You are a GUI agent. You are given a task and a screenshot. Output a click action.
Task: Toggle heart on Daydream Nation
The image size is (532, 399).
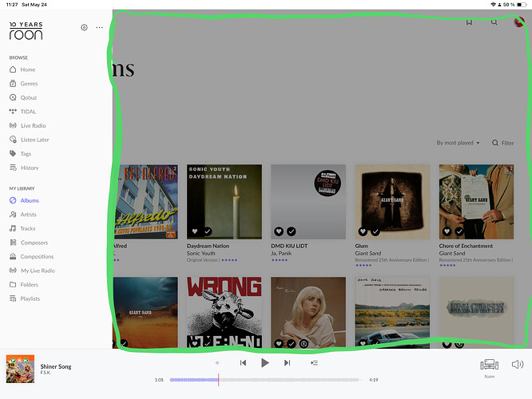point(195,231)
